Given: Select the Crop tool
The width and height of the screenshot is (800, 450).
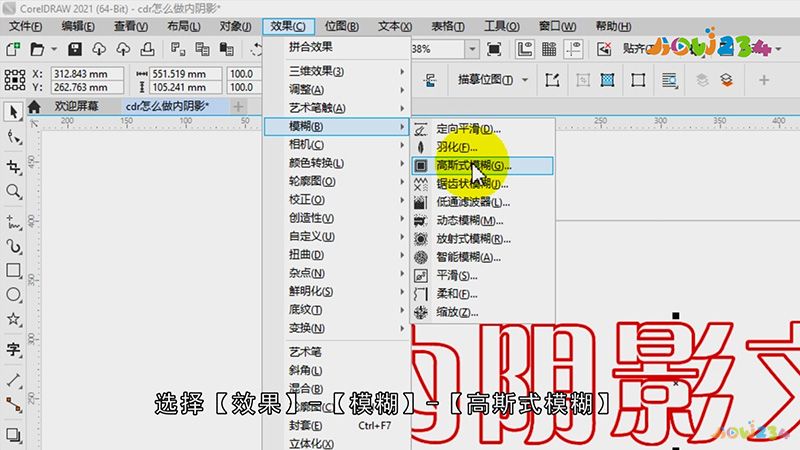Looking at the screenshot, I should [x=13, y=166].
